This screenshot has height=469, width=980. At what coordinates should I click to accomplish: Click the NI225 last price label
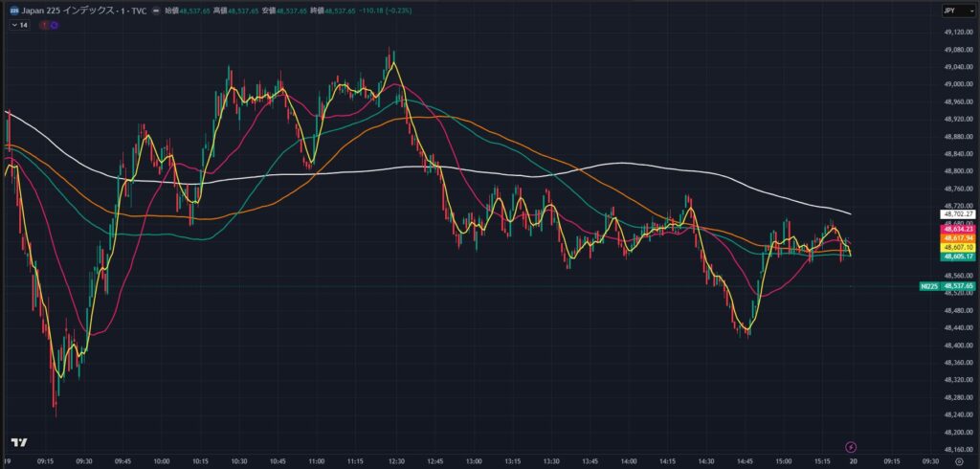(x=947, y=285)
